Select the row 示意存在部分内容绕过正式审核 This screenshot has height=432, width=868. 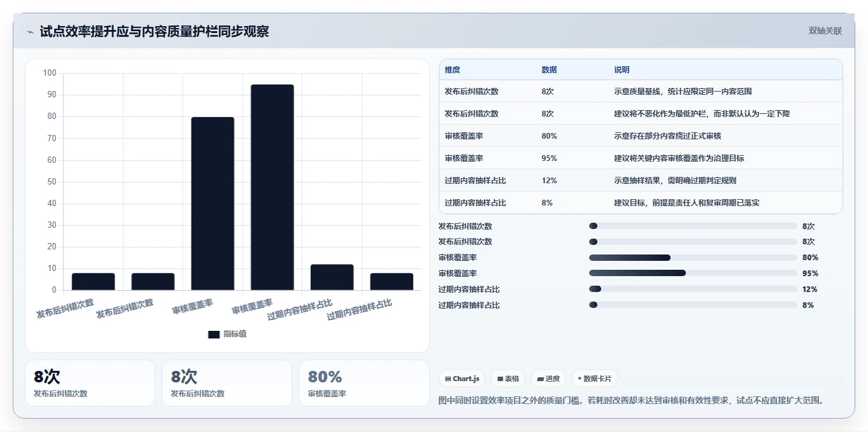(x=641, y=136)
